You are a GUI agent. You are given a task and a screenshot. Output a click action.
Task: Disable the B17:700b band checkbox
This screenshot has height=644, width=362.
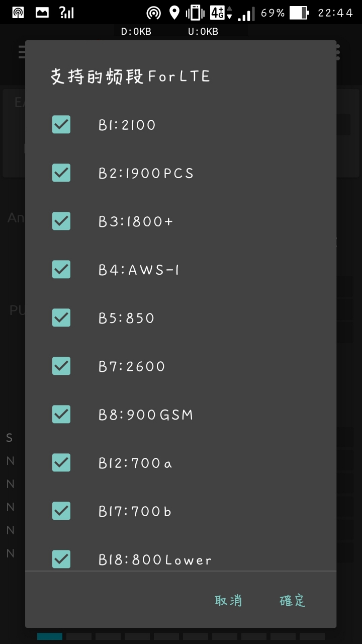tap(61, 511)
